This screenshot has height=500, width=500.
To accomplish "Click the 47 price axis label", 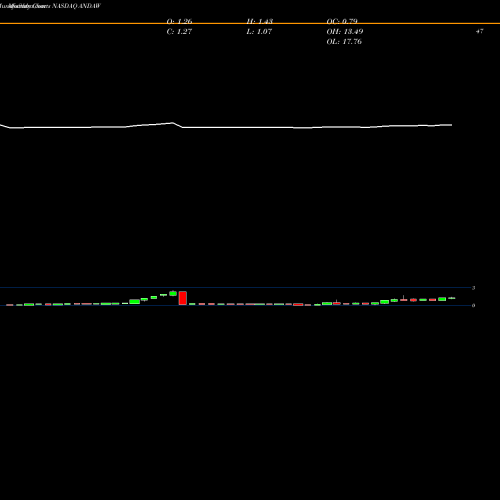I will pyautogui.click(x=479, y=31).
